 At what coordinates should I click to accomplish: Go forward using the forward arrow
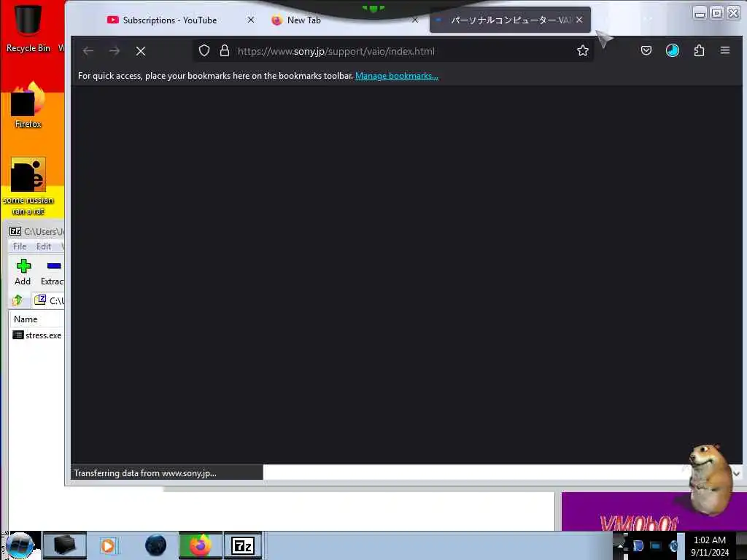[115, 51]
